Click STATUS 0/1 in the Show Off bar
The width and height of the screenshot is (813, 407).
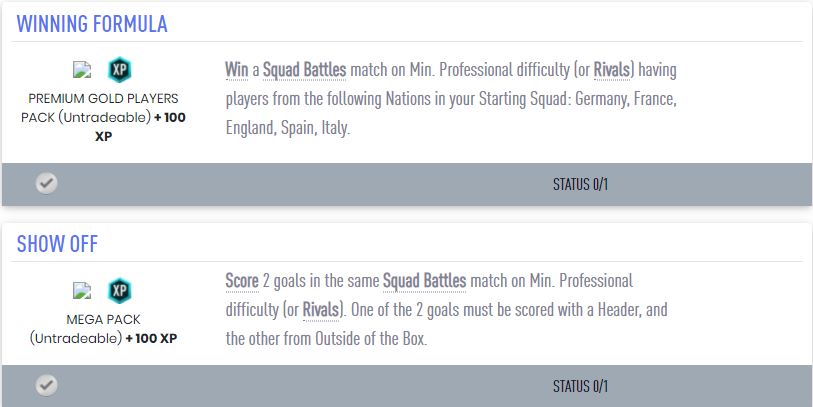pyautogui.click(x=580, y=386)
